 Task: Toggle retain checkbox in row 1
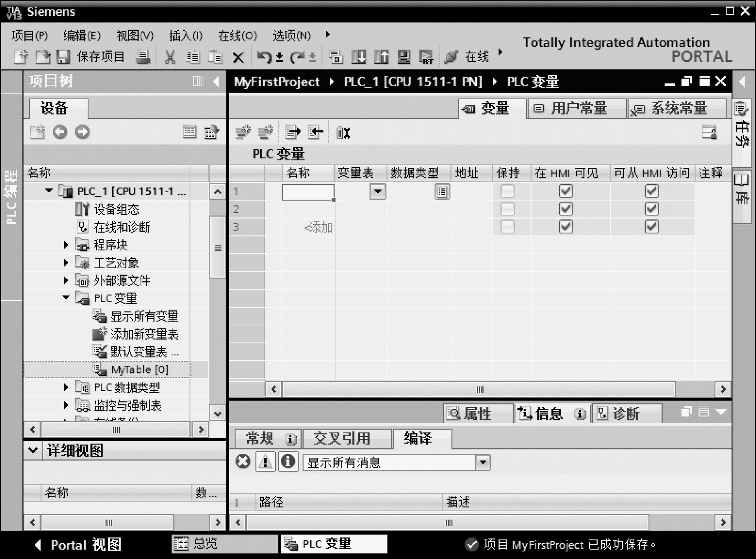coord(507,191)
